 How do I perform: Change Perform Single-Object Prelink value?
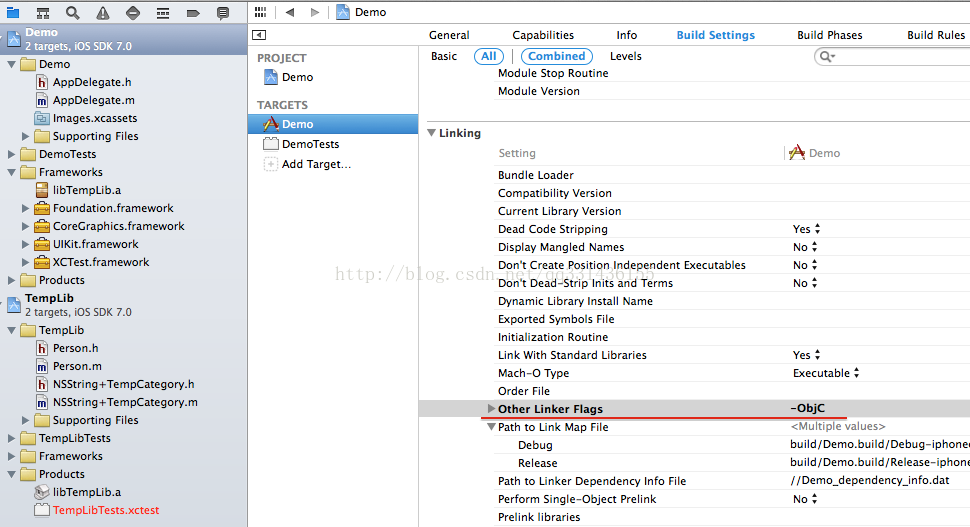805,499
